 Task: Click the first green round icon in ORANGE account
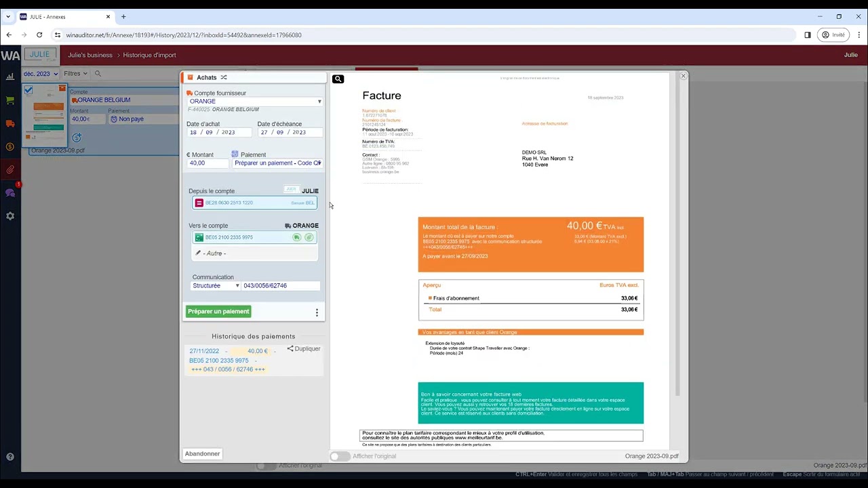click(x=296, y=237)
